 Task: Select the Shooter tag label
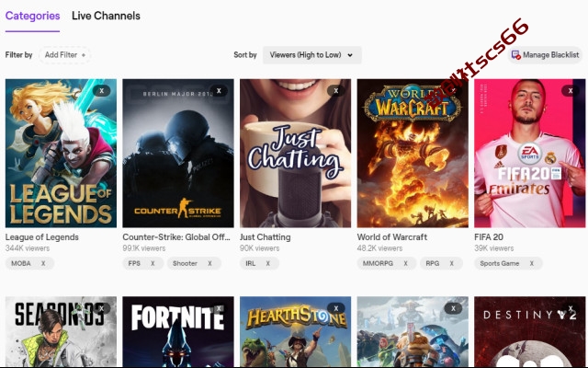185,263
